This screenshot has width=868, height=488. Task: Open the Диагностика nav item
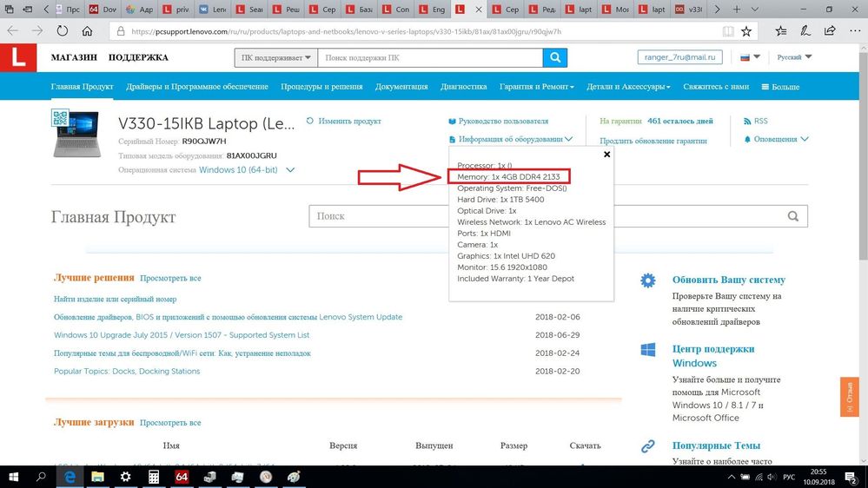[463, 87]
